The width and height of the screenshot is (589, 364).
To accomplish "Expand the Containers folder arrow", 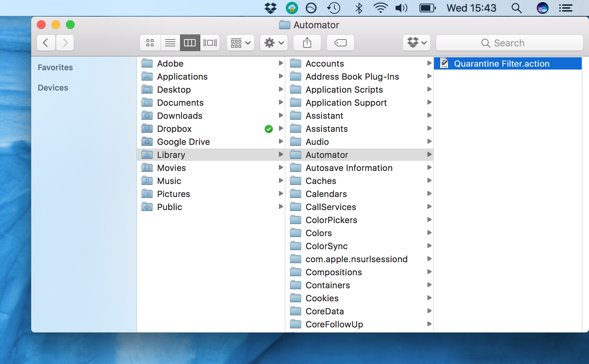I will click(x=429, y=285).
